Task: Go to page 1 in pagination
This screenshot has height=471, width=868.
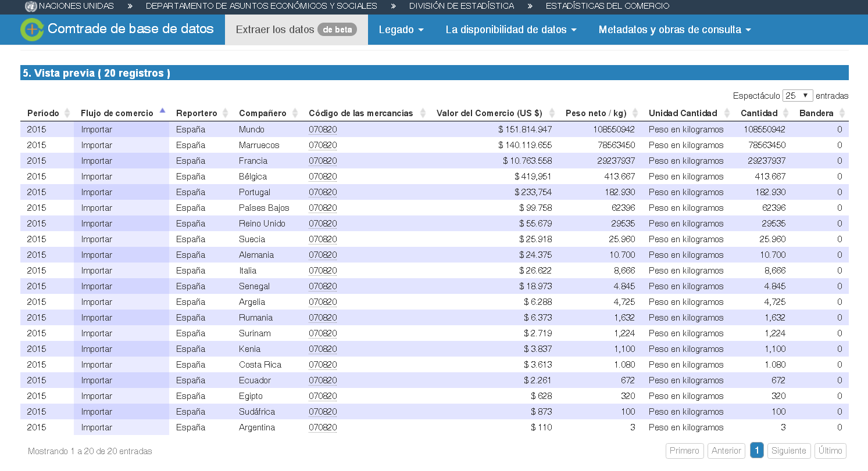Action: point(756,451)
